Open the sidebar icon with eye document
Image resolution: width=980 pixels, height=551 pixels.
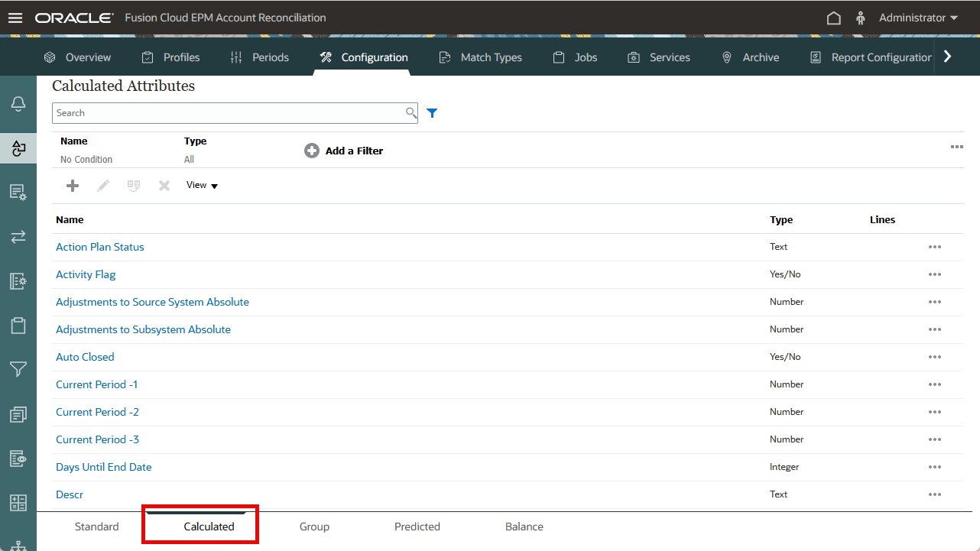(x=18, y=459)
